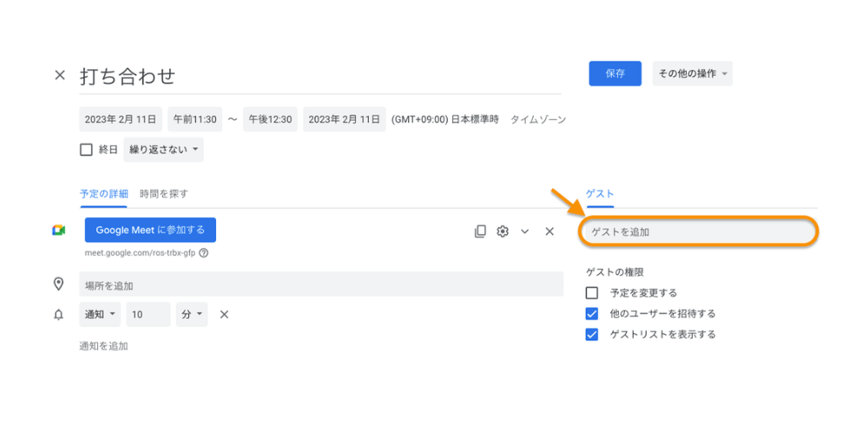
Task: Remove the 10 minute notification
Action: click(x=224, y=314)
